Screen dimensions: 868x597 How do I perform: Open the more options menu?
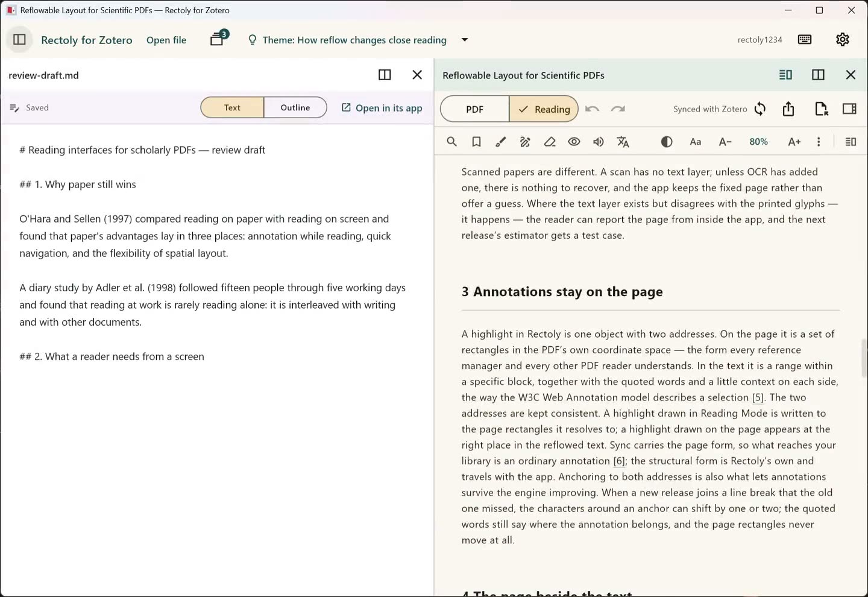click(x=819, y=142)
